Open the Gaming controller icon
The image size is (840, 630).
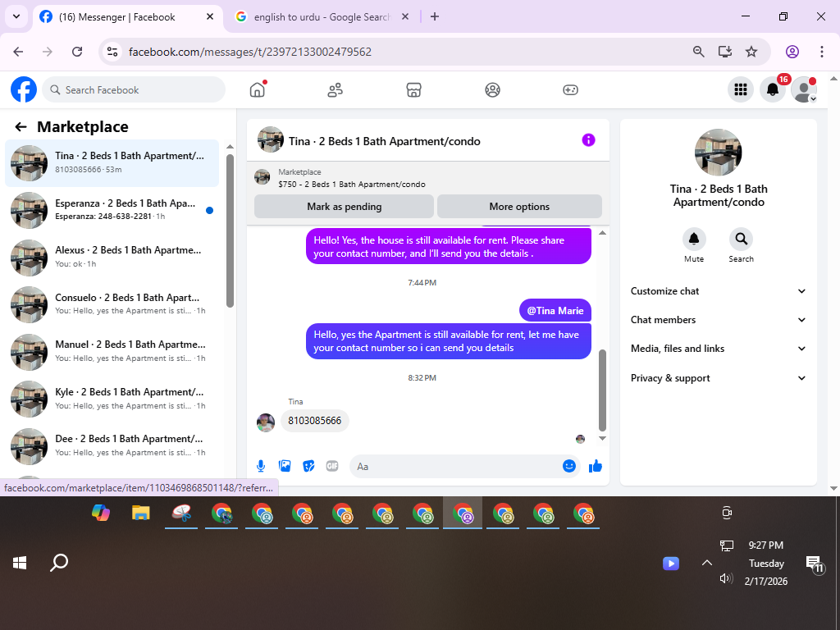(x=570, y=90)
